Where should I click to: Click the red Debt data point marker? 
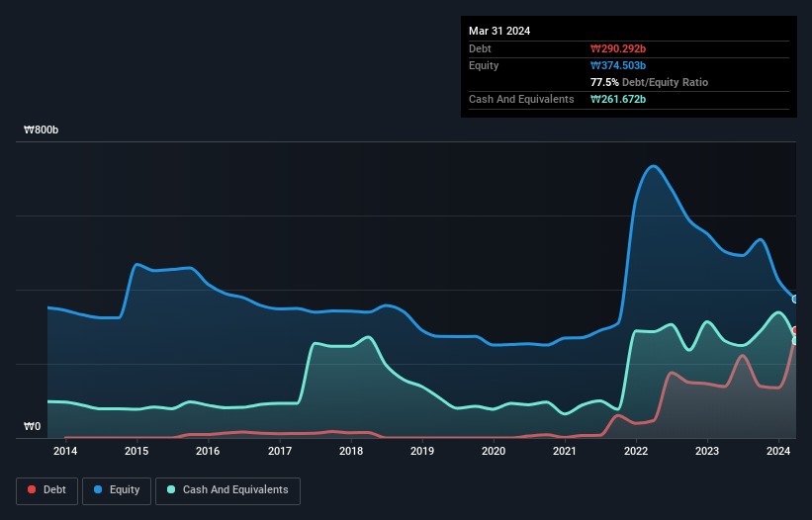tap(795, 330)
